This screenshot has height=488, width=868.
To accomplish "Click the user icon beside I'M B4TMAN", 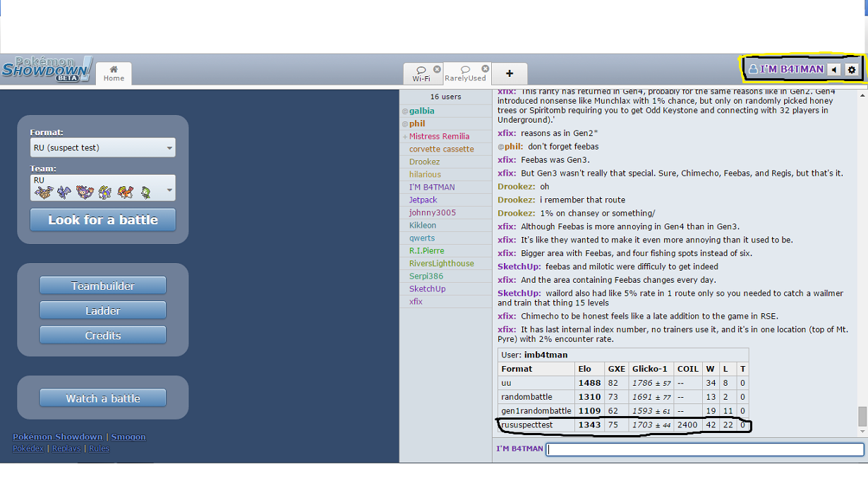I will [x=753, y=70].
